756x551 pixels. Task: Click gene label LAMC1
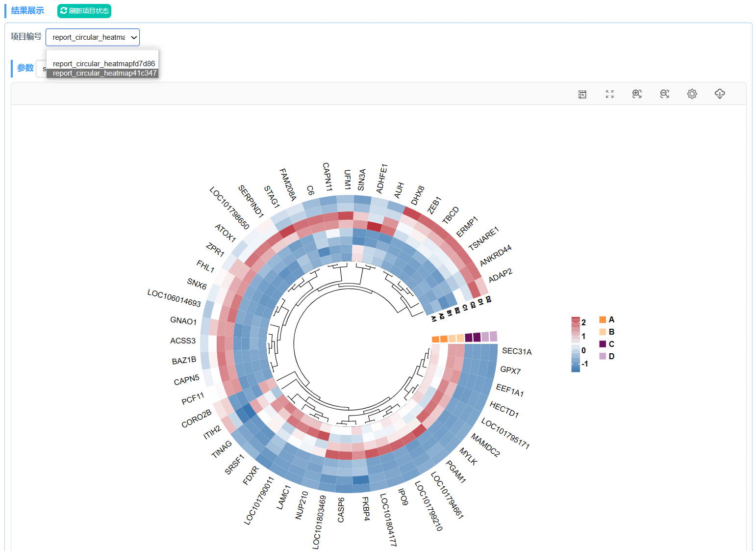coord(283,497)
